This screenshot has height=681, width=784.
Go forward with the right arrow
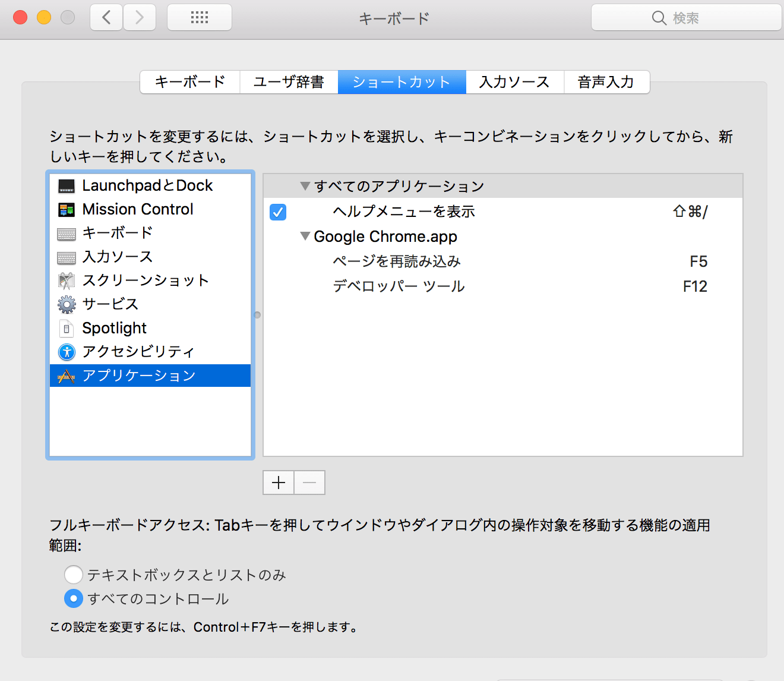pyautogui.click(x=140, y=17)
